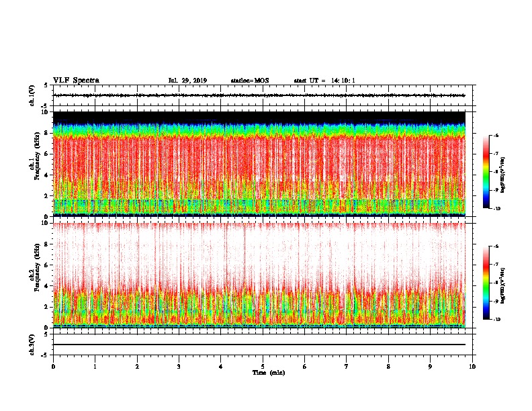Click the ch.1 spectrogram color scale bar
Image resolution: width=532 pixels, height=411 pixels.
[x=486, y=172]
